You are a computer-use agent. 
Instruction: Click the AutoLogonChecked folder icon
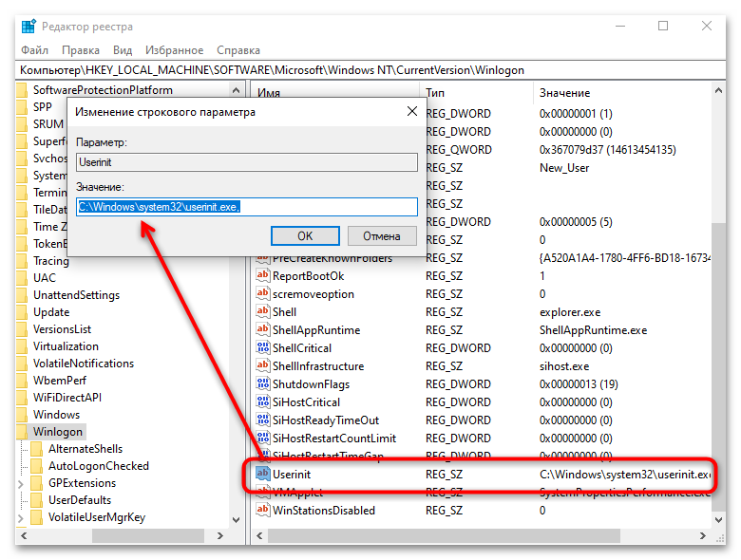tap(36, 466)
